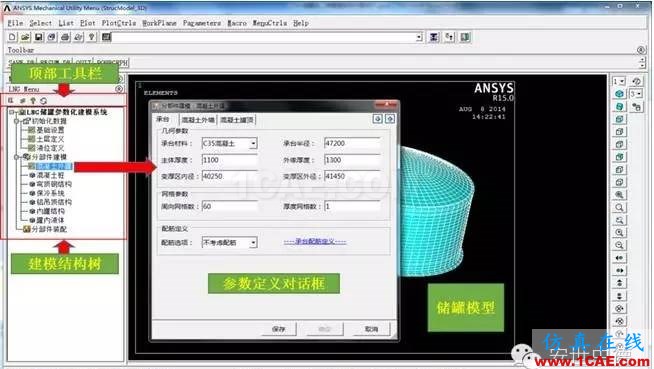The width and height of the screenshot is (654, 369).
Task: Click the POWRGRPH toolbar button
Action: coord(112,63)
